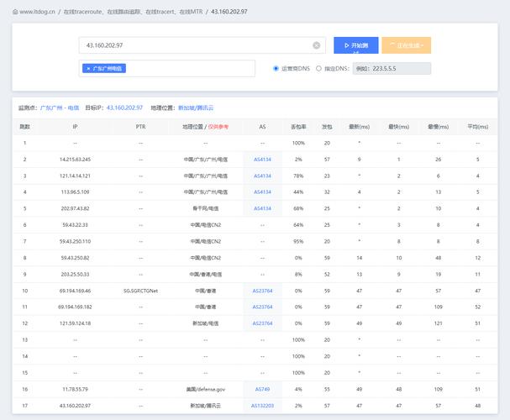The image size is (510, 420).
Task: Open AS23764 link in the 69.194.169.182 row
Action: (262, 307)
